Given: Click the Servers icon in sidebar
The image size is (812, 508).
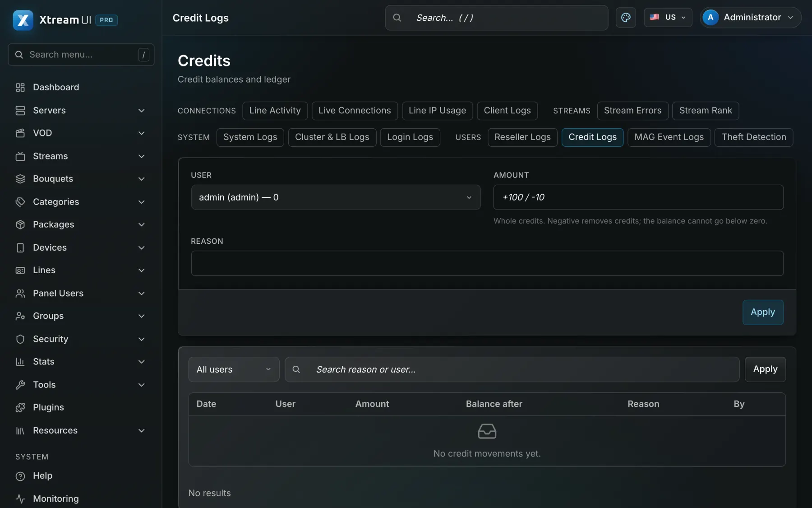Looking at the screenshot, I should (x=20, y=111).
